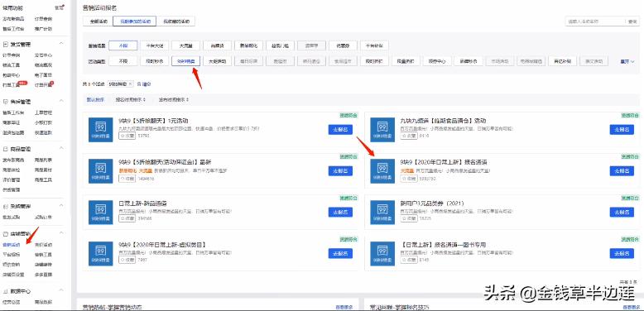Click the 数据中心 section icon in sidebar

[x=6, y=291]
